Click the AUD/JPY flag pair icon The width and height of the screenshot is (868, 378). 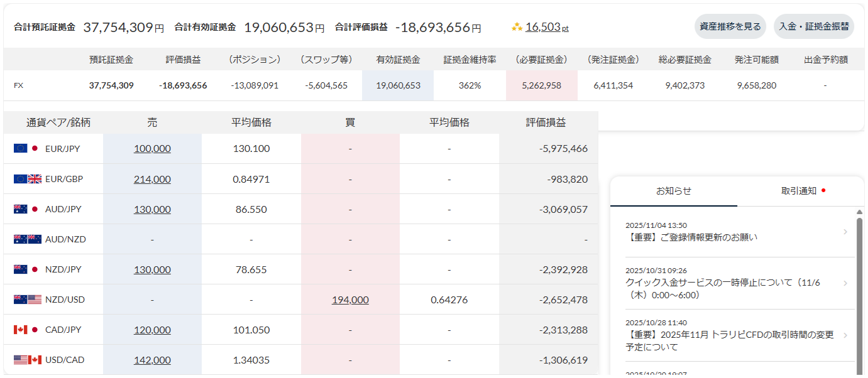click(x=26, y=209)
